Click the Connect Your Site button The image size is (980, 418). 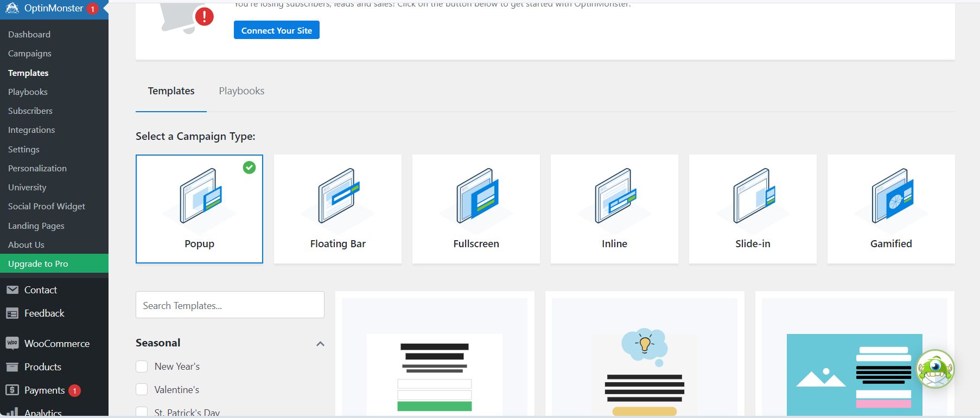pyautogui.click(x=276, y=30)
